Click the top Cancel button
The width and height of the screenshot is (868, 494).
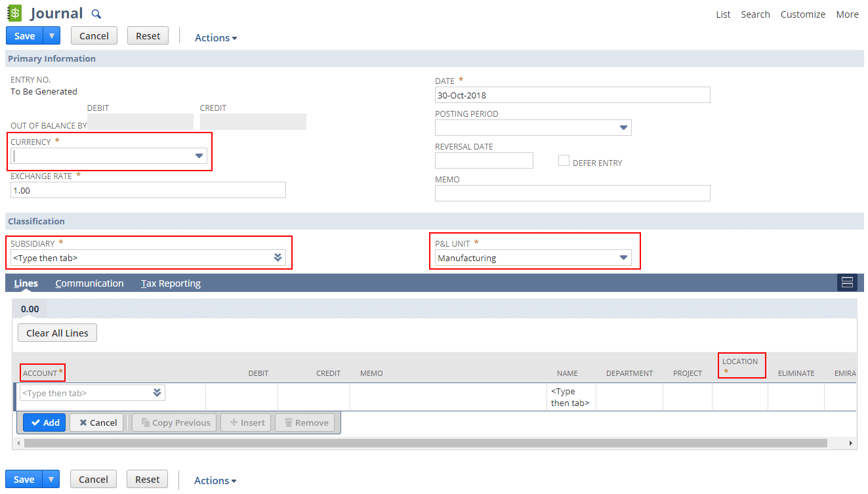pos(94,35)
